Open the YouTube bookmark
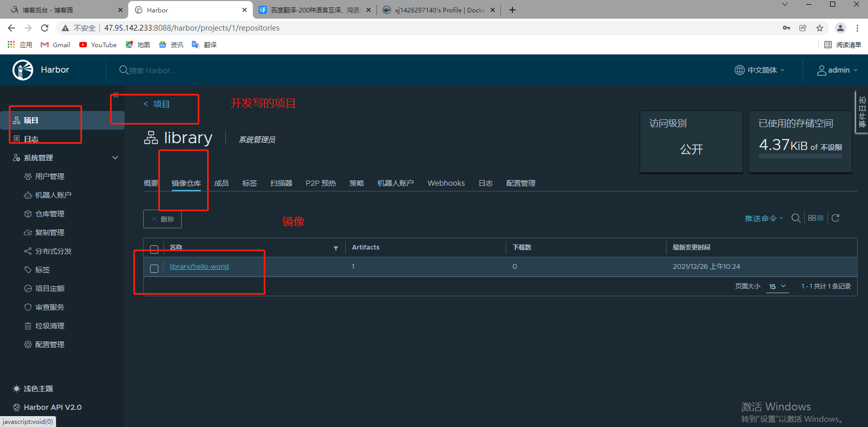 tap(98, 45)
